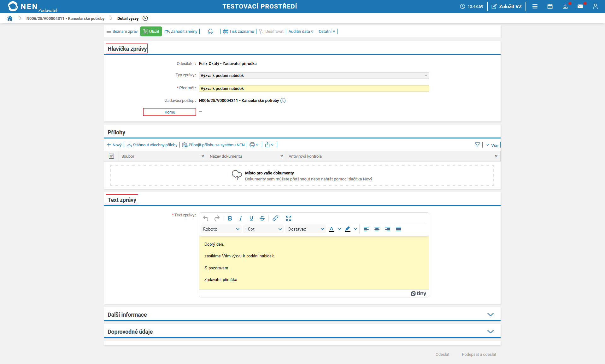Switch editor to fullscreen mode
The width and height of the screenshot is (605, 364).
288,218
